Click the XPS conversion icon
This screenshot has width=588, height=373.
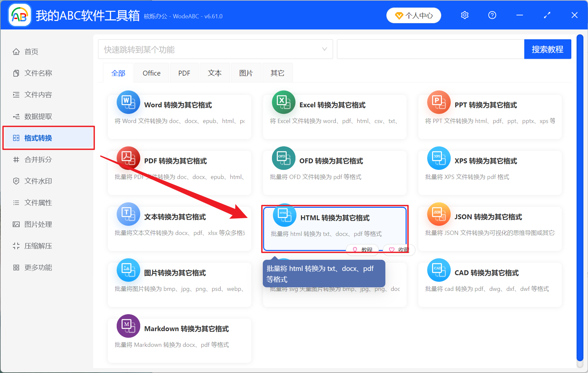(x=439, y=158)
